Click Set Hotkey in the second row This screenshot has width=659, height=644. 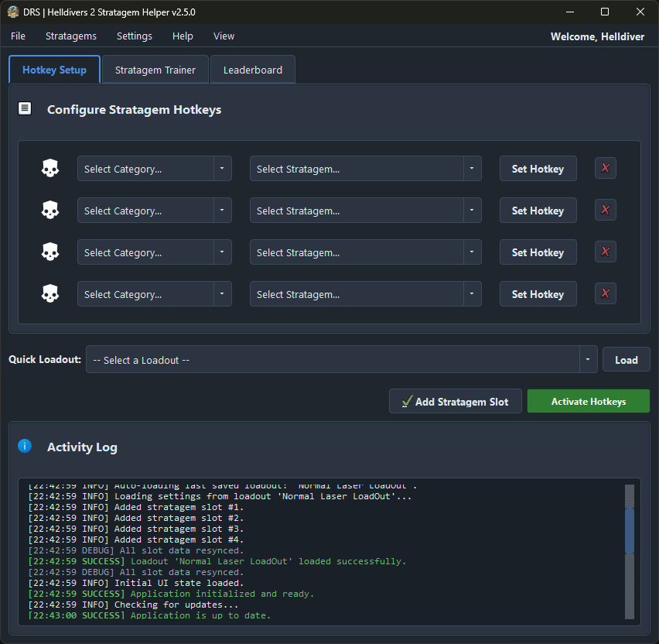(x=538, y=211)
